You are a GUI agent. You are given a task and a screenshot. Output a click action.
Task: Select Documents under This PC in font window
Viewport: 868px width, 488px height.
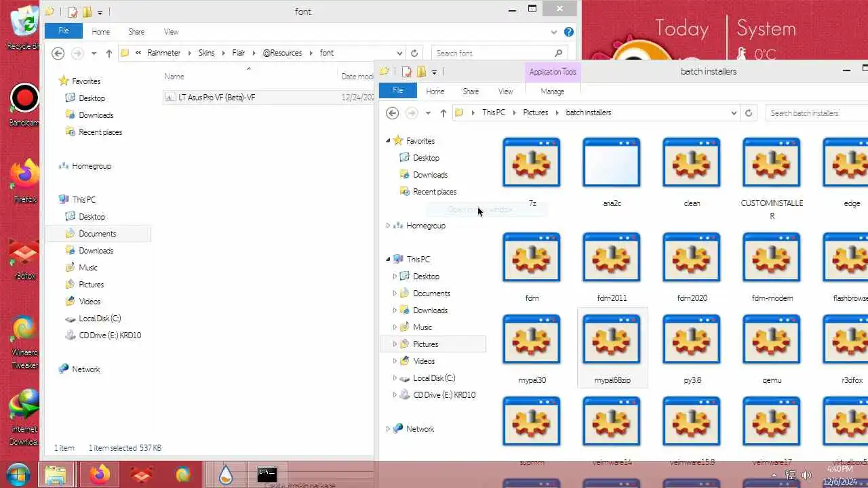[x=98, y=234]
